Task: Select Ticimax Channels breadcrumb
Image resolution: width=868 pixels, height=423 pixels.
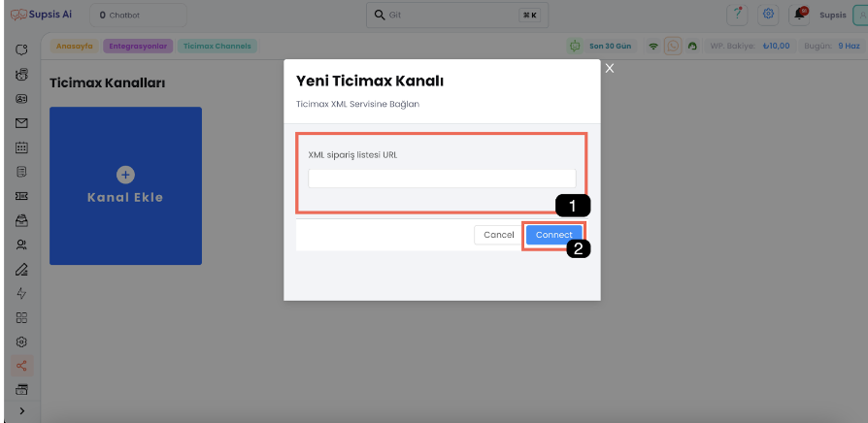Action: pos(217,46)
